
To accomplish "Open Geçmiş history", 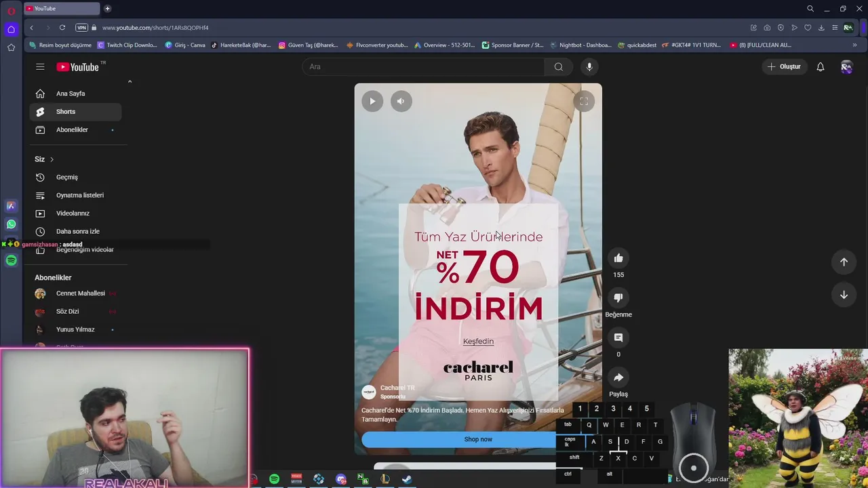I will (x=75, y=178).
